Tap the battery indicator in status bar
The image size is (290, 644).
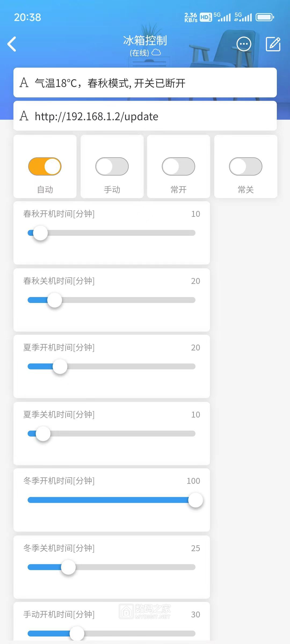(x=265, y=17)
